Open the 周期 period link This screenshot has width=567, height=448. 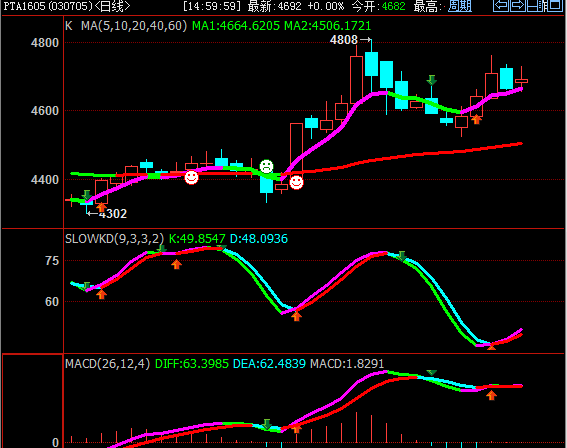pyautogui.click(x=460, y=6)
